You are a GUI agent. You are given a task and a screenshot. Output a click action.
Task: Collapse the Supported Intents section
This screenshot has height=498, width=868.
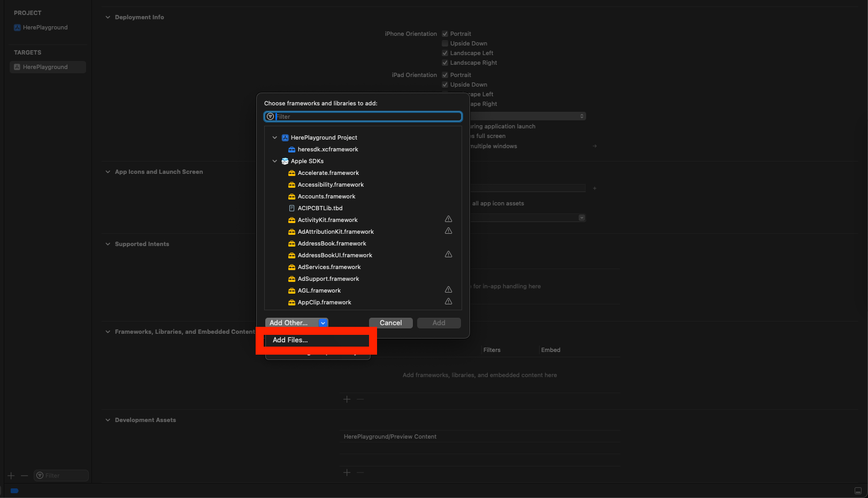click(x=108, y=244)
